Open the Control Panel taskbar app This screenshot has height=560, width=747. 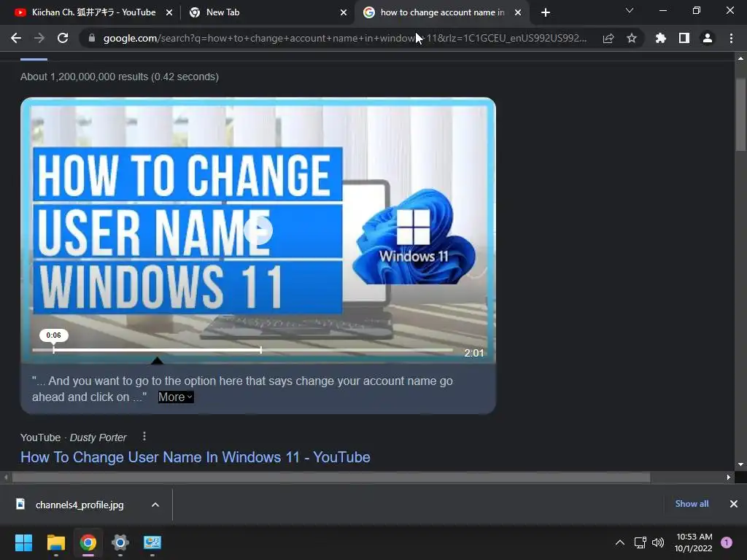click(152, 542)
